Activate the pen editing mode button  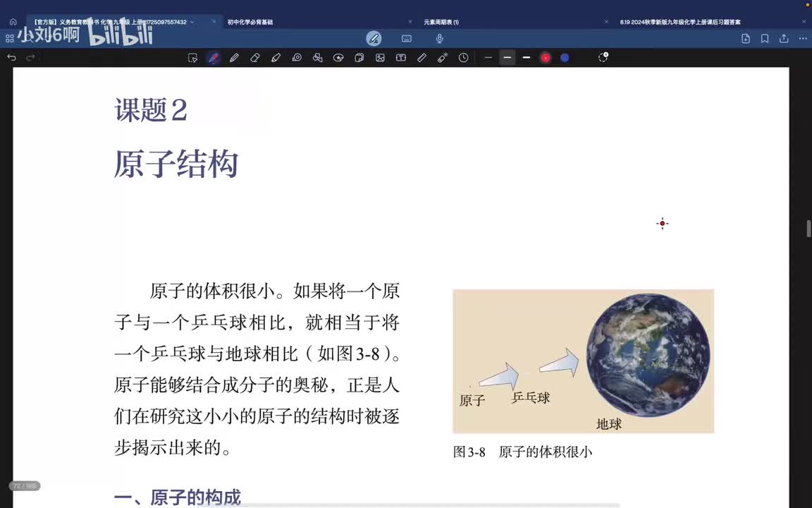tap(374, 38)
